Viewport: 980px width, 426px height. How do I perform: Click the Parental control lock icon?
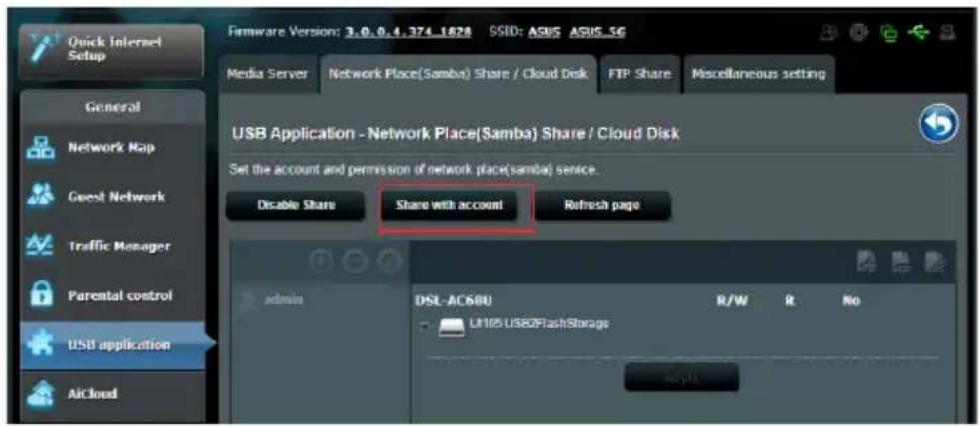tap(39, 295)
